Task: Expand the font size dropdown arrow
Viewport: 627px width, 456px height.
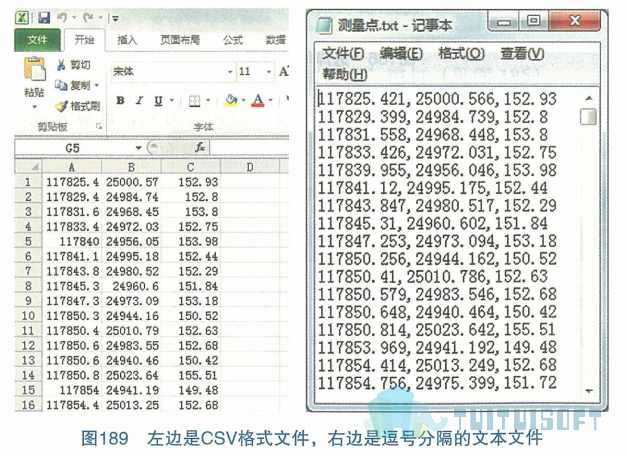Action: (269, 72)
